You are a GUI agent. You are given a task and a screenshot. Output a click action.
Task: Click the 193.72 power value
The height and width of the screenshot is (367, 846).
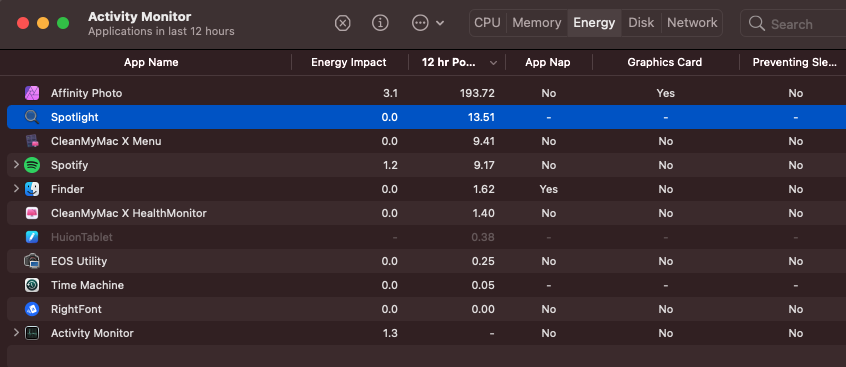pyautogui.click(x=477, y=93)
